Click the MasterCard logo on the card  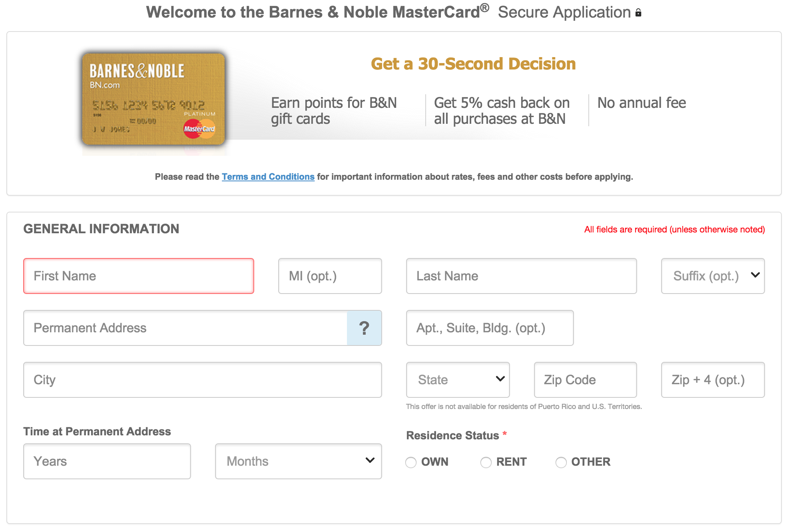[x=199, y=129]
